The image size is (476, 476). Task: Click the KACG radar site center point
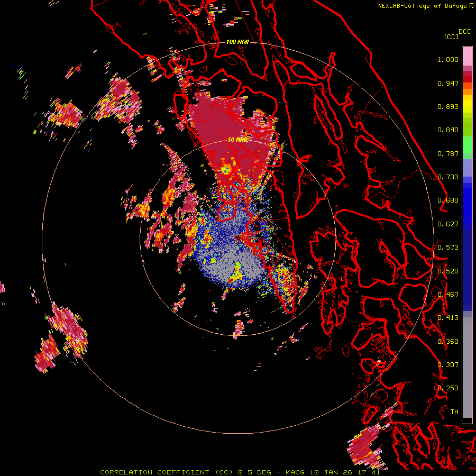point(237,237)
